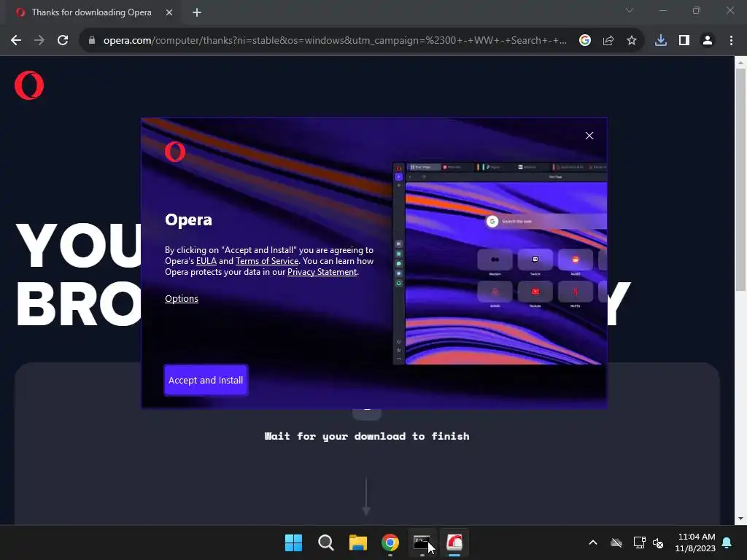This screenshot has height=560, width=747.
Task: Click the Google icon in address bar
Action: click(x=585, y=41)
